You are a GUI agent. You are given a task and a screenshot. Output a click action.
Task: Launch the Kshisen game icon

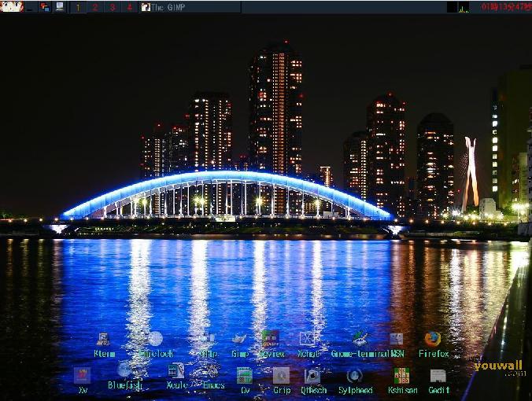pos(401,376)
